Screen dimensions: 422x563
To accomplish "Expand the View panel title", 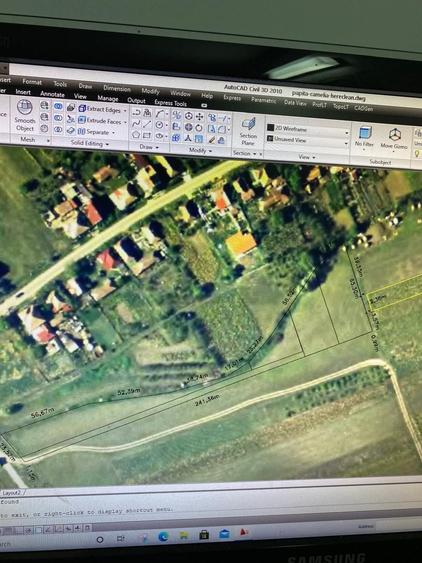I will pyautogui.click(x=307, y=157).
